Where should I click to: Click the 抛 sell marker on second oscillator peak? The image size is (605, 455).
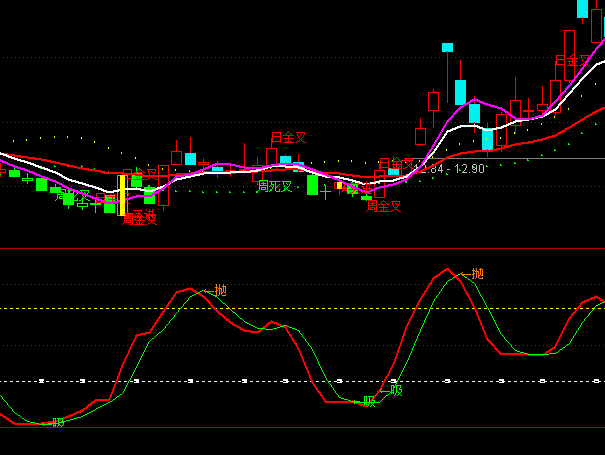click(x=477, y=273)
